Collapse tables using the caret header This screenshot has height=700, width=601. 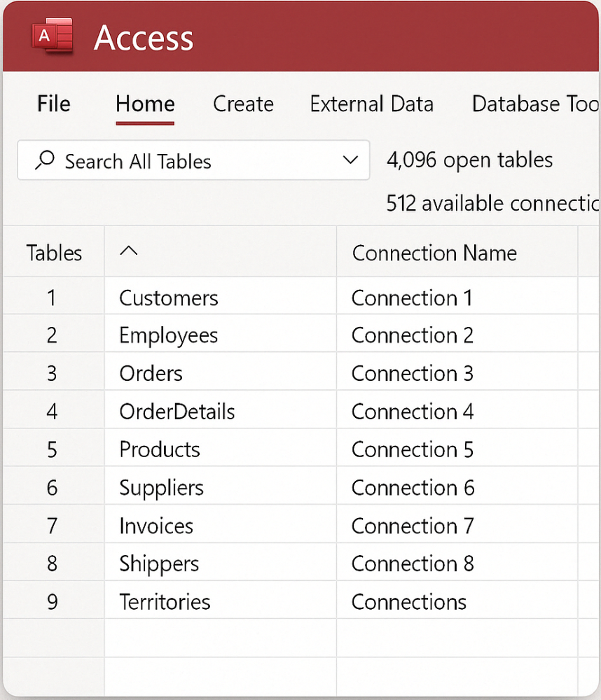click(x=129, y=251)
